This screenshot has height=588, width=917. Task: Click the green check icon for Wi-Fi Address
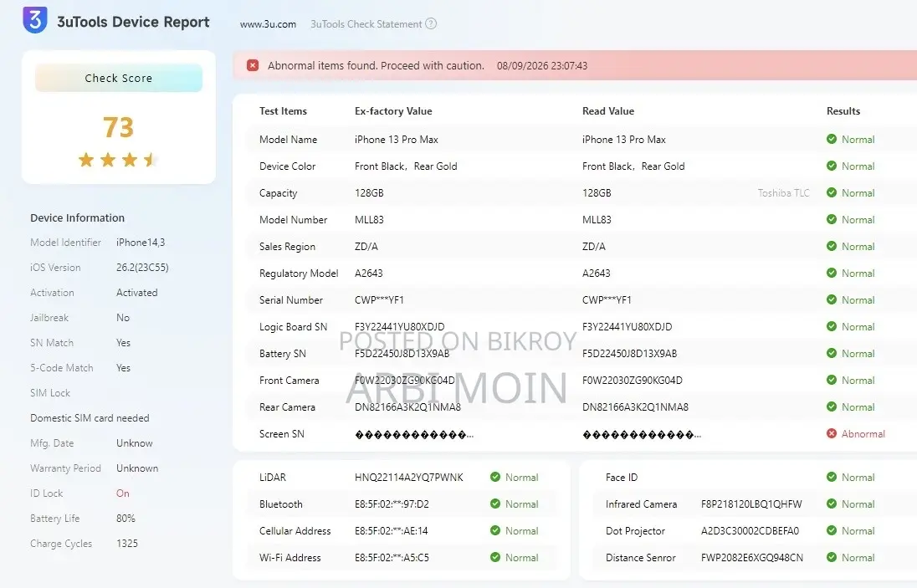pos(495,558)
